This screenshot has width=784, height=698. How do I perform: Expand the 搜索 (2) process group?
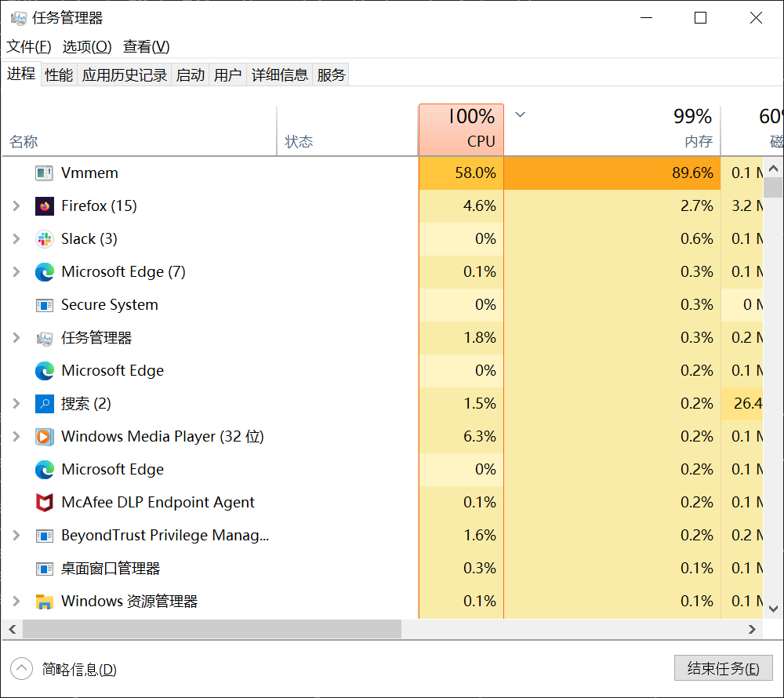16,403
